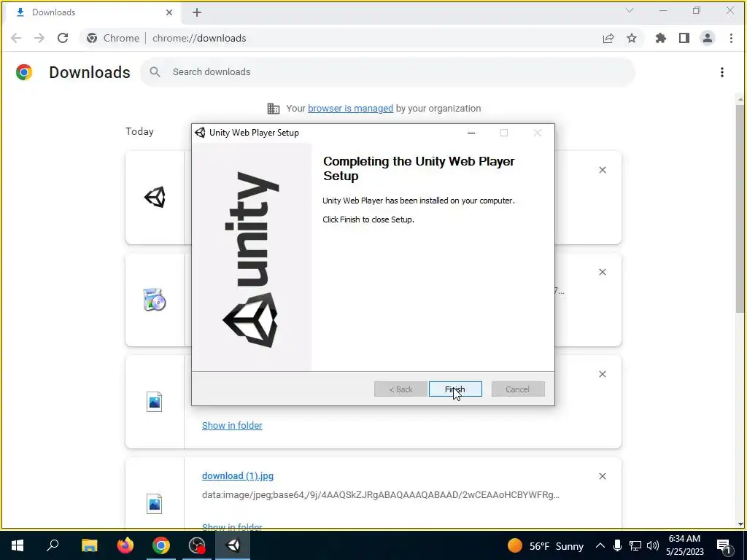Viewport: 747px width, 560px height.
Task: Click 'Show in folder' under the third download
Action: tap(232, 425)
